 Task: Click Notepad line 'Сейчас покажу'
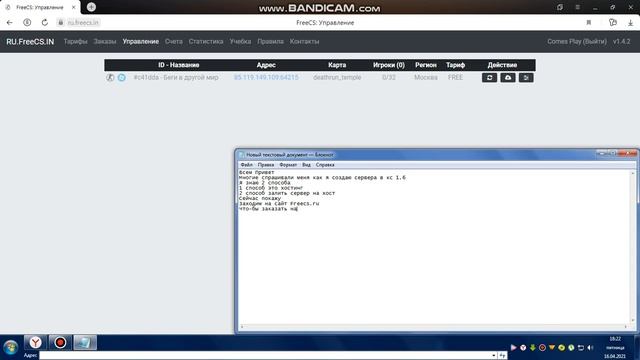(x=260, y=198)
